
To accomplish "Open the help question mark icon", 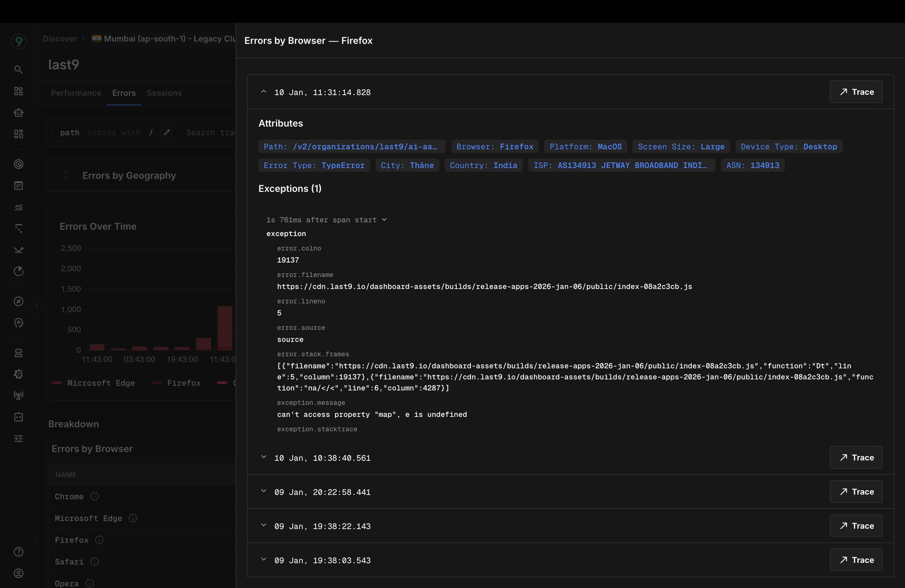I will (18, 552).
